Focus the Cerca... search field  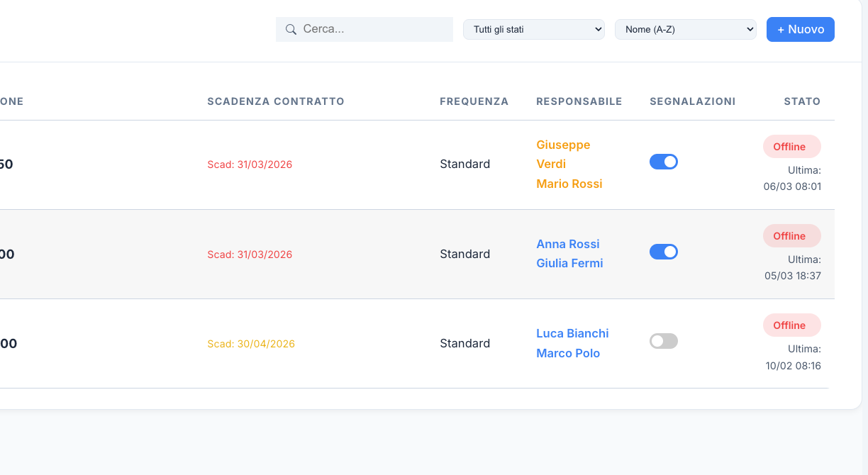372,30
